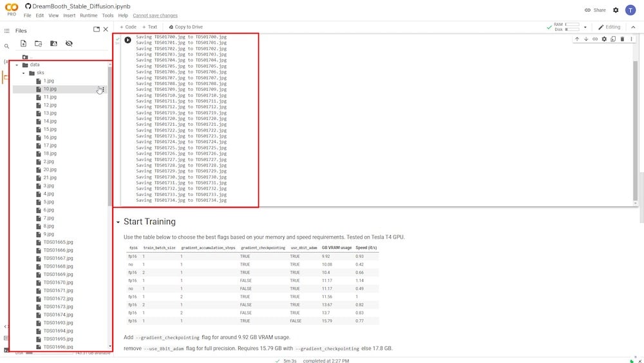Open the Editing mode dropdown
Screen dimensions: 644x363
(609, 27)
